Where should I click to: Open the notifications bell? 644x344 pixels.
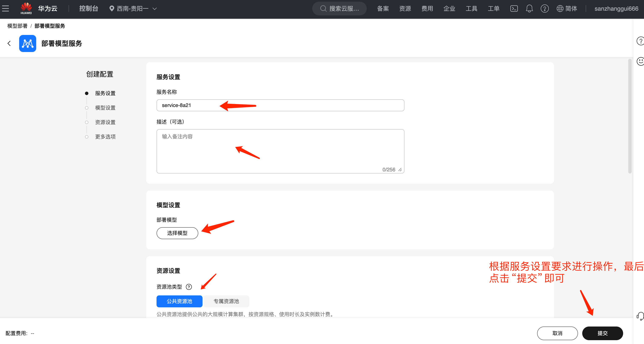tap(529, 9)
